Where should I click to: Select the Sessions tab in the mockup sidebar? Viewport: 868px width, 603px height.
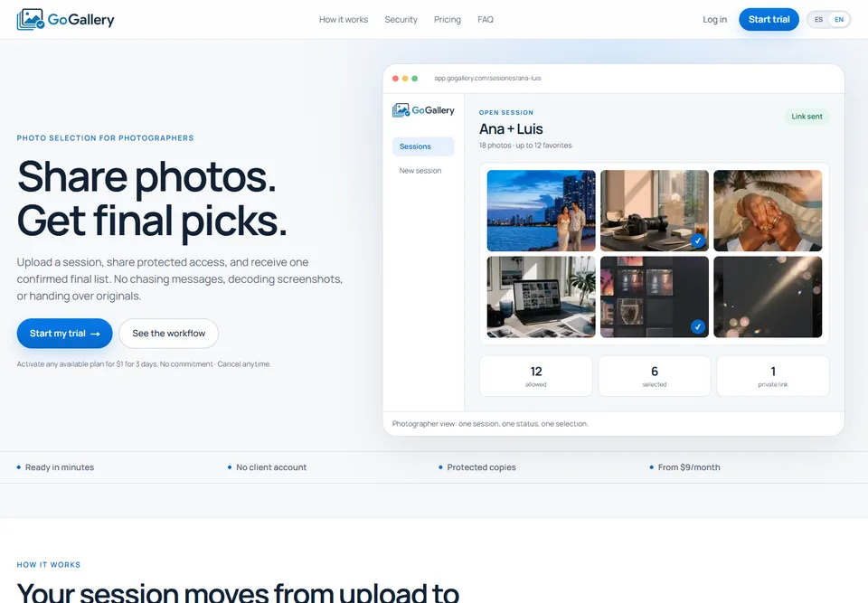click(x=423, y=146)
